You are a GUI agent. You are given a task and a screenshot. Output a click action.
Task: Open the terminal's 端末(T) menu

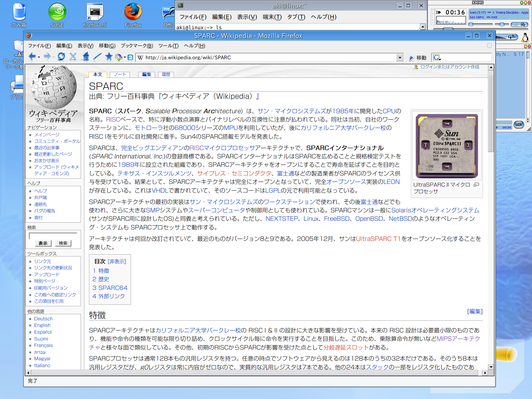(x=272, y=17)
